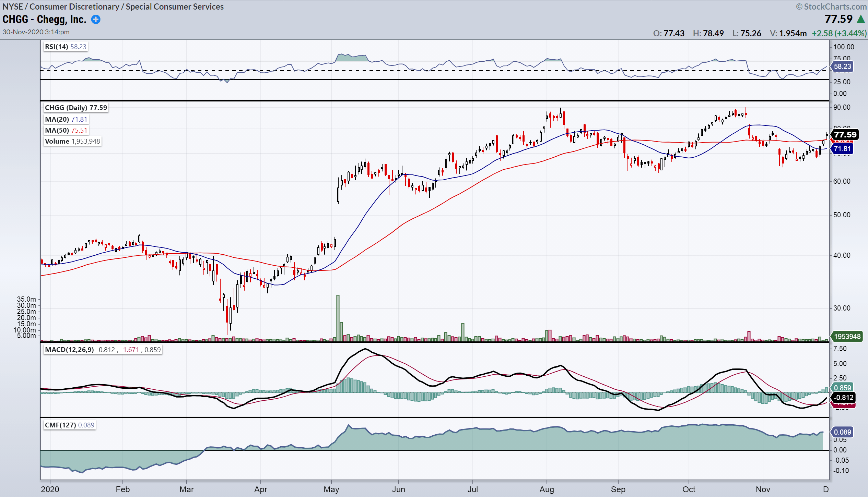Image resolution: width=868 pixels, height=497 pixels.
Task: Select the CMF(127) indicator label
Action: [x=60, y=425]
